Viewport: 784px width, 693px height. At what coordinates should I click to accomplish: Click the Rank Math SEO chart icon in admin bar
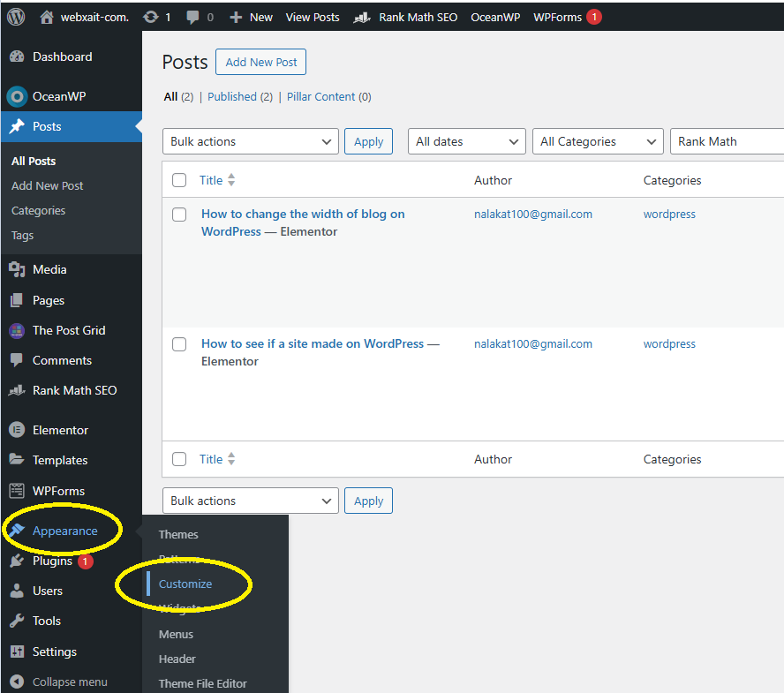[362, 18]
